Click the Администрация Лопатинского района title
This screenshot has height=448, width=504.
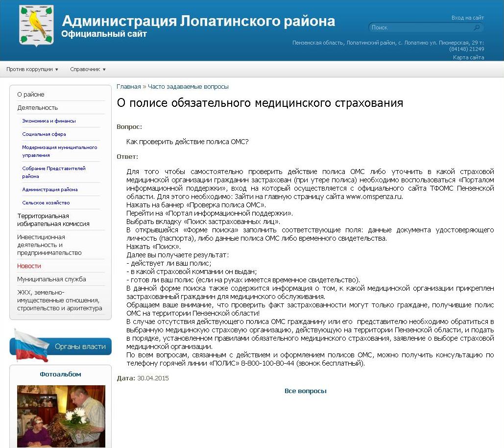point(198,21)
